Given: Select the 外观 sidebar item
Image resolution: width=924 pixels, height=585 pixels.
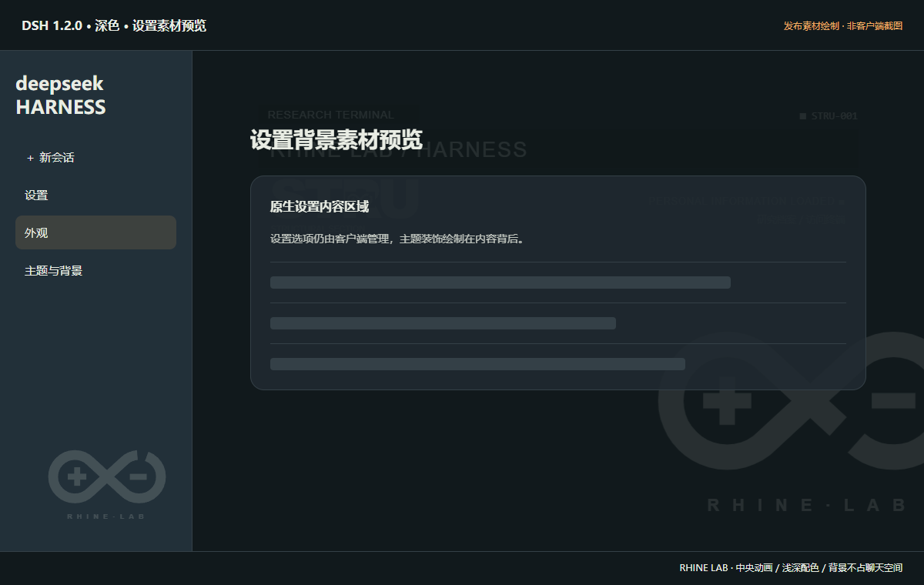Looking at the screenshot, I should tap(95, 232).
